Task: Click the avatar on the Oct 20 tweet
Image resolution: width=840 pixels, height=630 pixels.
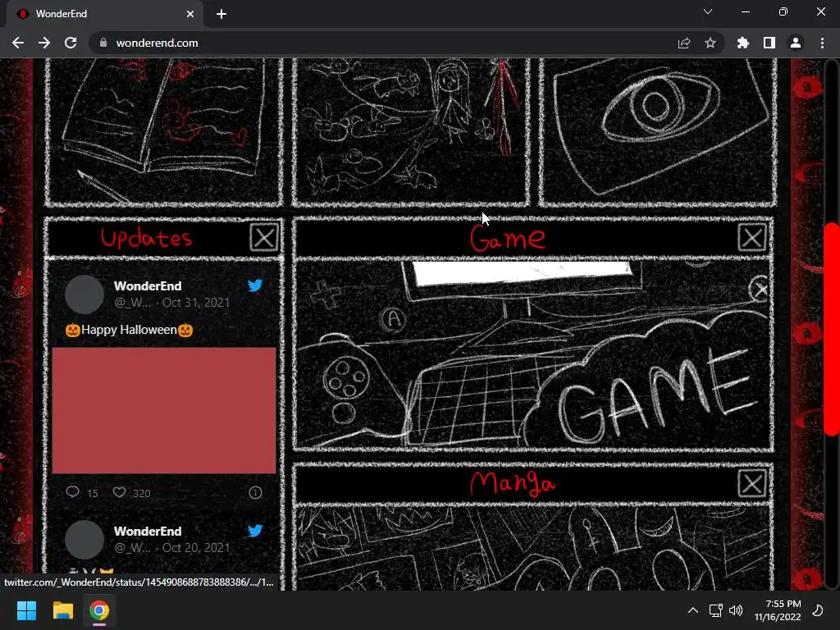Action: pyautogui.click(x=84, y=540)
